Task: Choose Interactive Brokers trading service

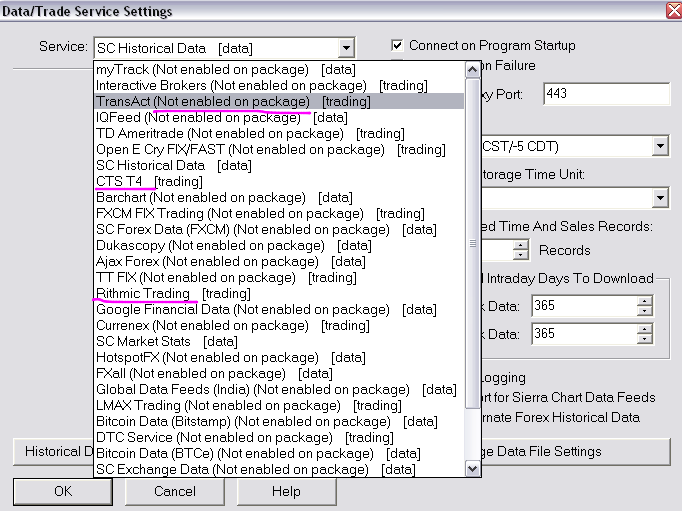Action: 279,86
